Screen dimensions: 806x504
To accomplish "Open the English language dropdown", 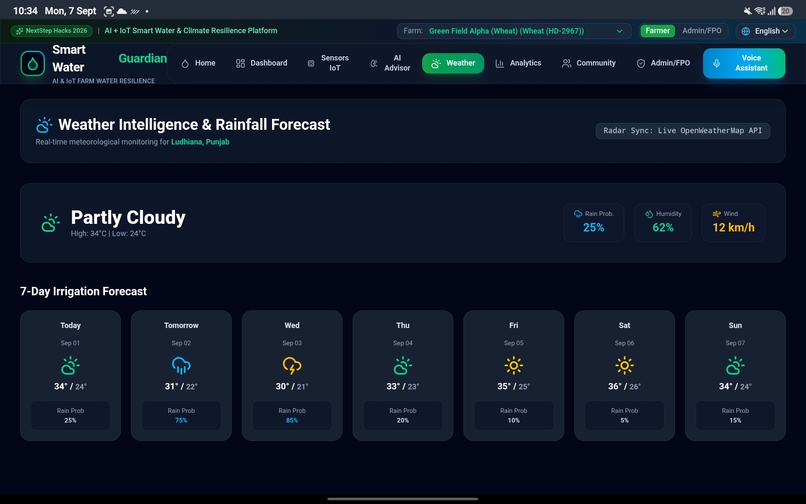I will pos(765,31).
